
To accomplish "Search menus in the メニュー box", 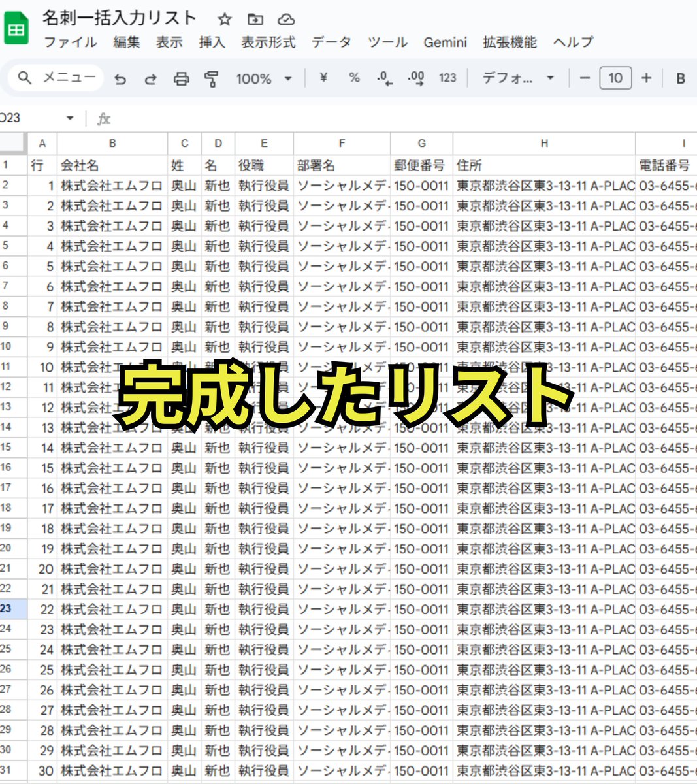I will (x=57, y=78).
